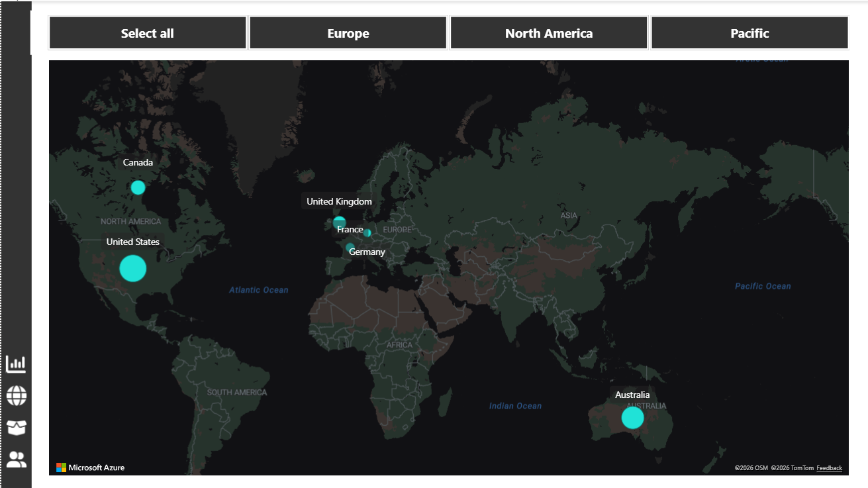Enable the Europe region filter
868x488 pixels.
tap(348, 32)
